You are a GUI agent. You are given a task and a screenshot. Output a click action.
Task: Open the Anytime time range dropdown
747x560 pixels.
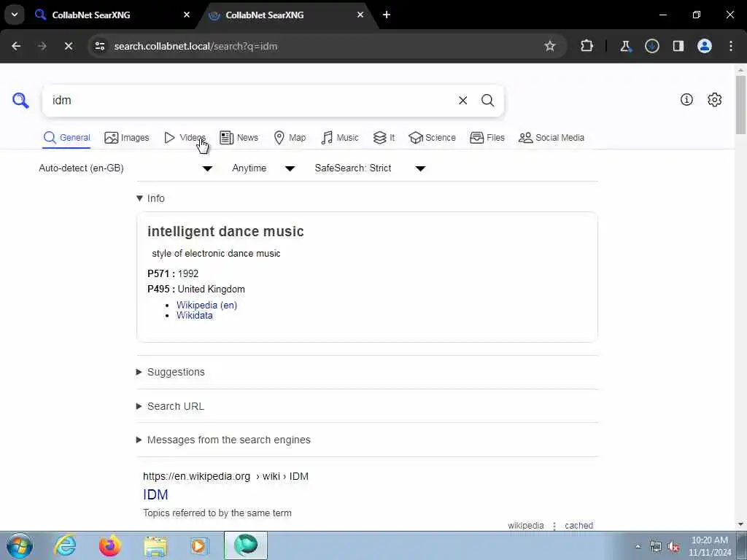(263, 168)
